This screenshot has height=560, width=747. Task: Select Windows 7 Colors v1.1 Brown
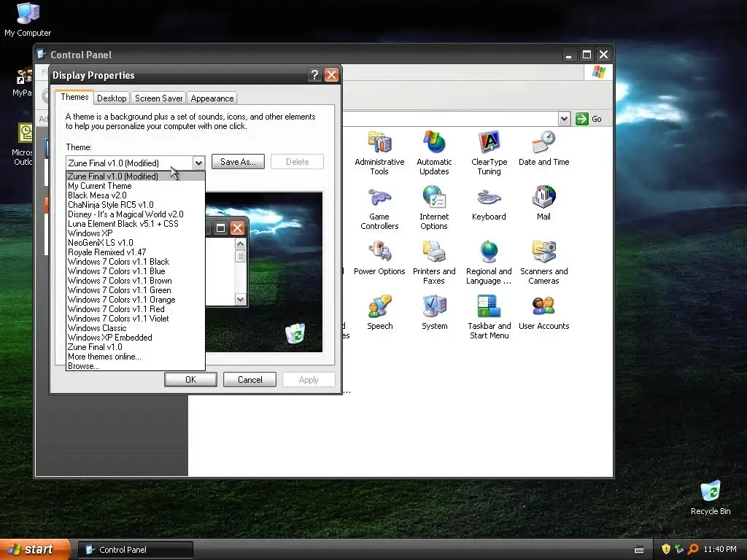(136, 281)
